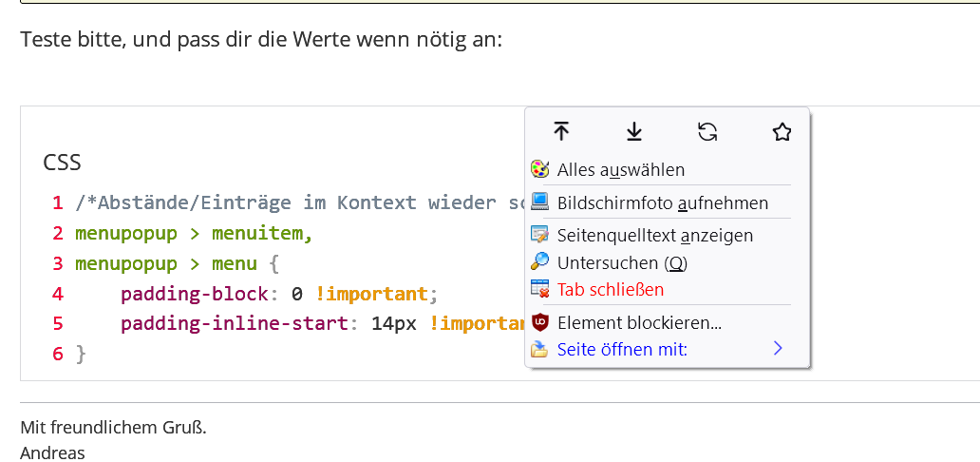Click the scroll-to-top arrow icon
The image size is (980, 462).
(561, 132)
